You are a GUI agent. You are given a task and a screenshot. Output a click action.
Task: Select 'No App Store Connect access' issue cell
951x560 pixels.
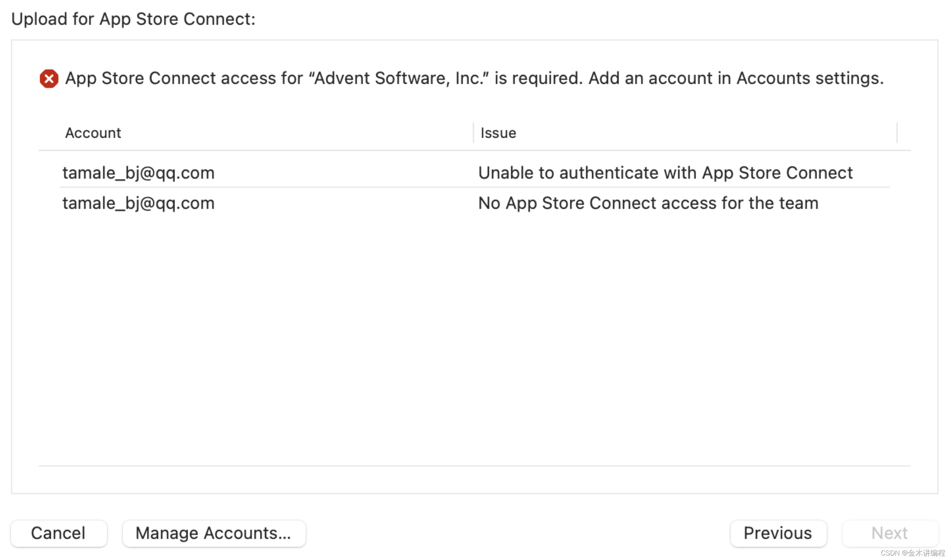[648, 203]
